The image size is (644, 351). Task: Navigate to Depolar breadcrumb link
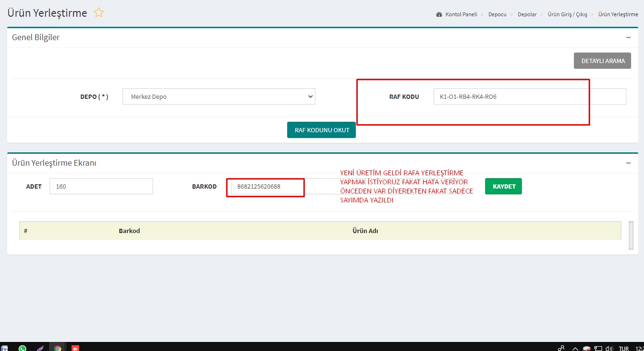click(527, 14)
